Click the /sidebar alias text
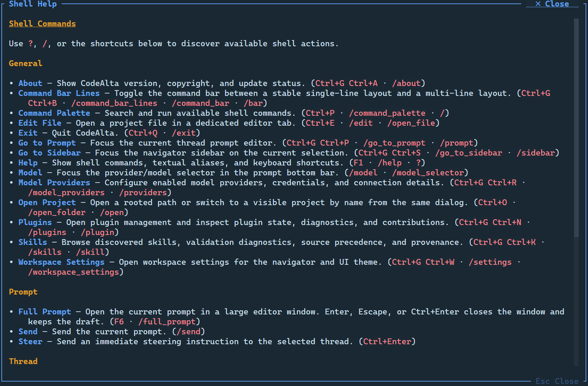The image size is (588, 386). [x=536, y=153]
